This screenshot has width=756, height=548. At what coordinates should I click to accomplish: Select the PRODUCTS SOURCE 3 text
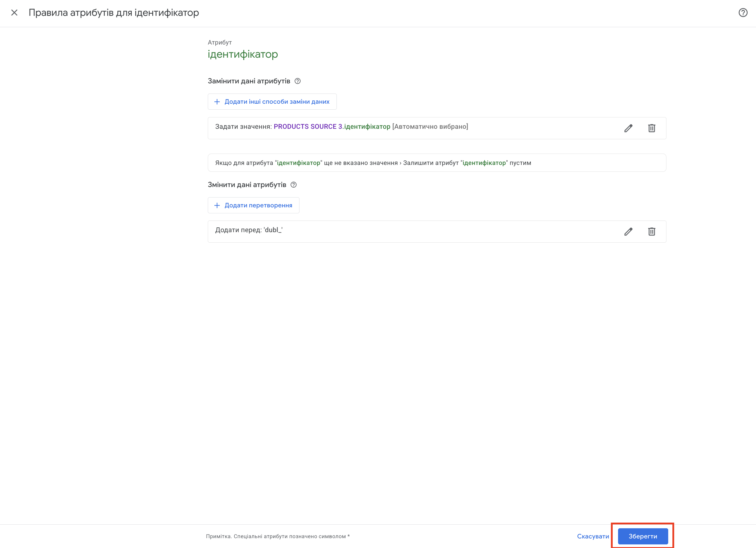coord(308,126)
